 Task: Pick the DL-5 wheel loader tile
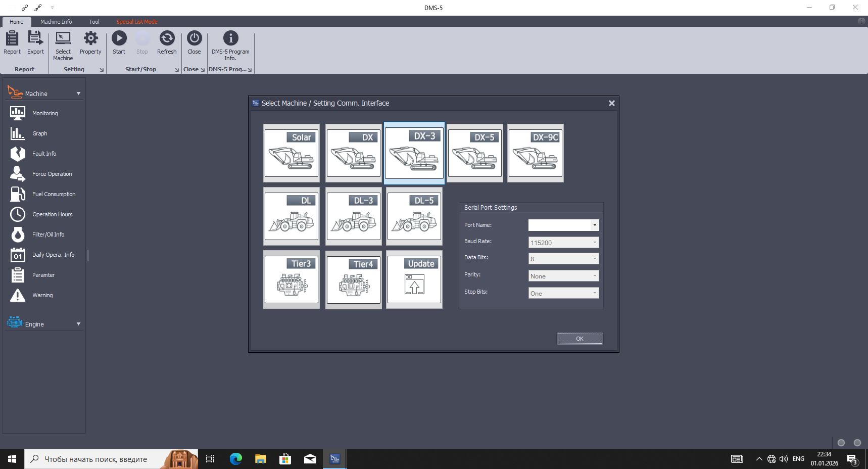[414, 216]
